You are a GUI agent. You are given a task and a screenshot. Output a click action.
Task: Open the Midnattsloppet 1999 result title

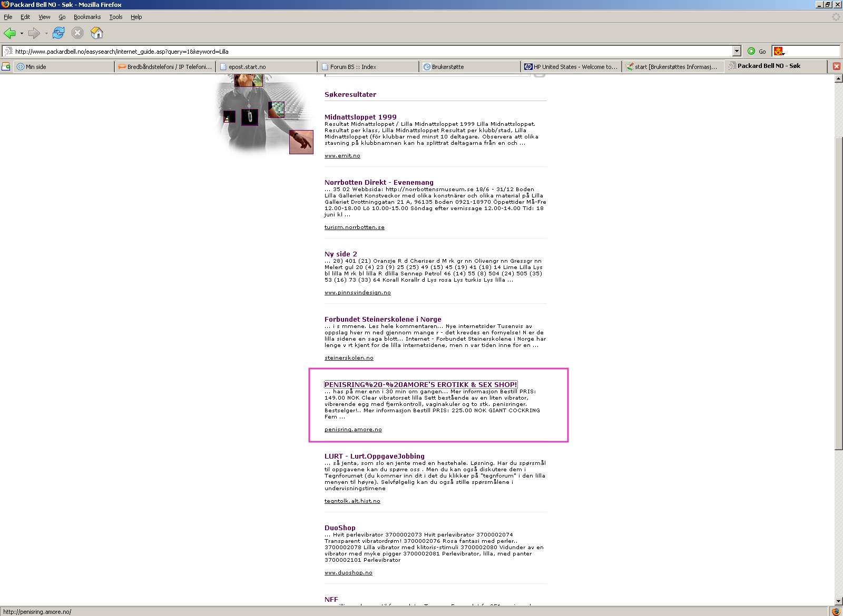tap(360, 117)
